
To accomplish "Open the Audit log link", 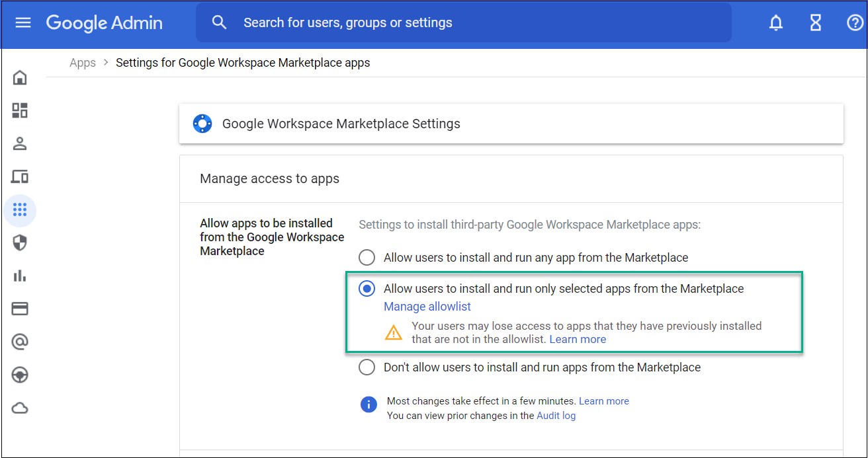I will pos(556,416).
